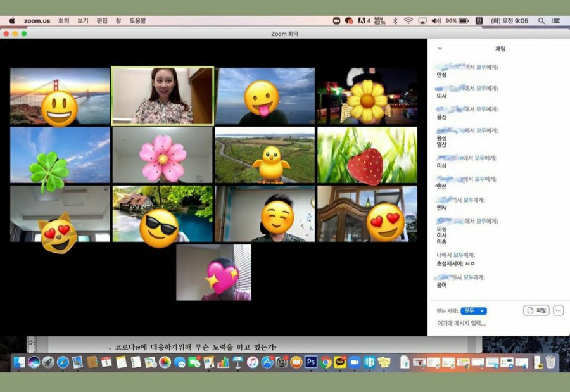570x392 pixels.
Task: Open AirPlay display menu bar icon
Action: pos(422,21)
